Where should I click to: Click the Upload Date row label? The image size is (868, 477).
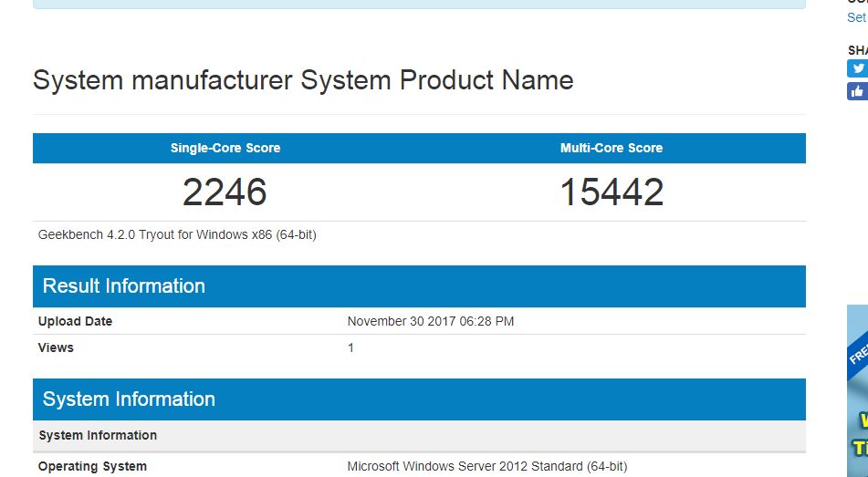tap(76, 321)
